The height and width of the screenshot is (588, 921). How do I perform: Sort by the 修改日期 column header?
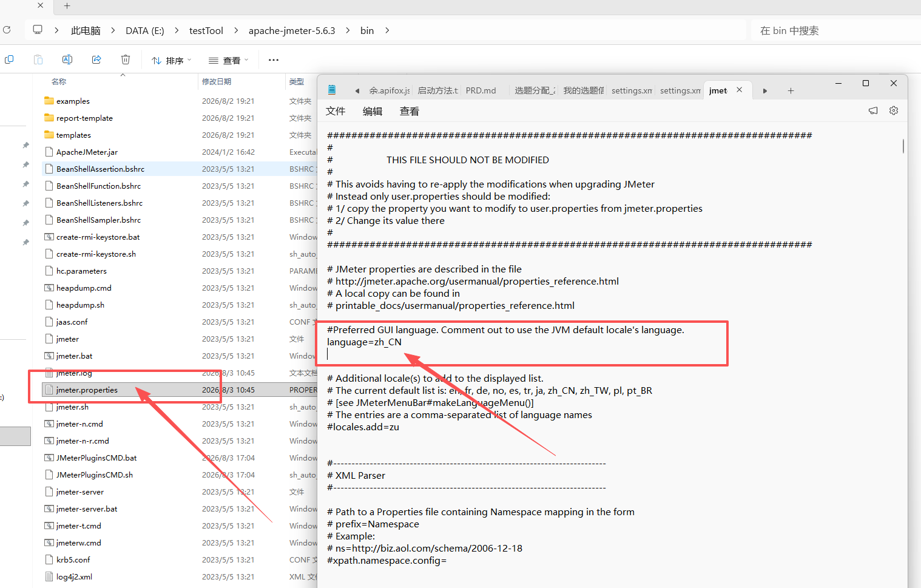[217, 81]
